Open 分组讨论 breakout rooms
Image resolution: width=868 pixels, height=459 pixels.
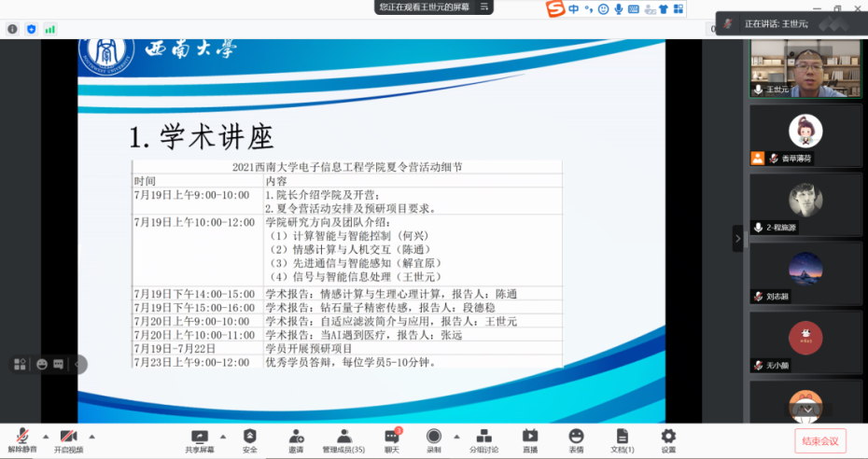483,439
